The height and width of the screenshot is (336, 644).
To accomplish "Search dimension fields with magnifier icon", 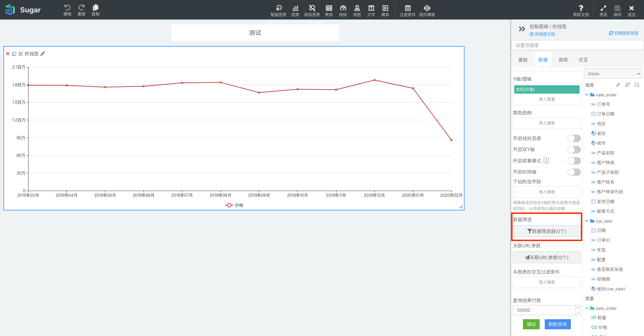I will click(637, 85).
